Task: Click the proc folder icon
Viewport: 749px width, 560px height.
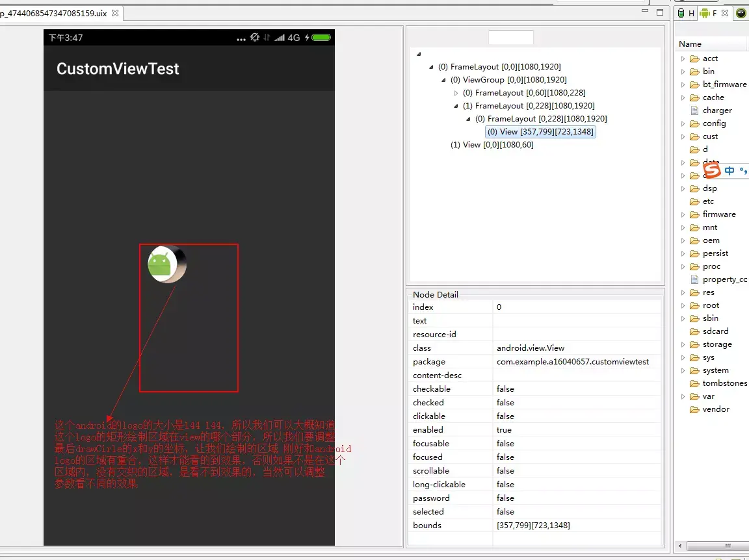Action: 694,266
